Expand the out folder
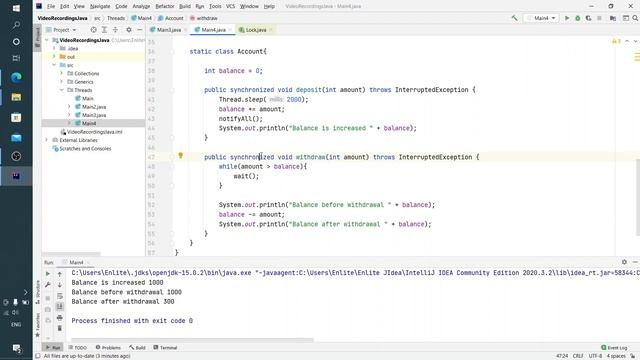Screen dimensions: 640x360 (54, 57)
